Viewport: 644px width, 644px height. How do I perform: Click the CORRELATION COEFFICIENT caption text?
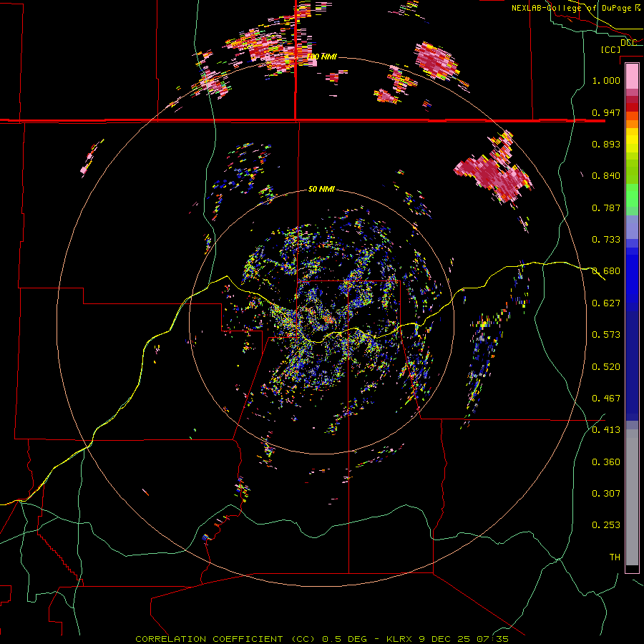point(209,639)
